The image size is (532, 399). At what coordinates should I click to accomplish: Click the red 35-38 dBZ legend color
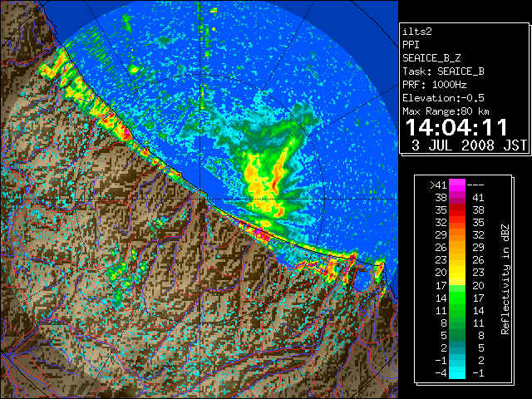[456, 209]
